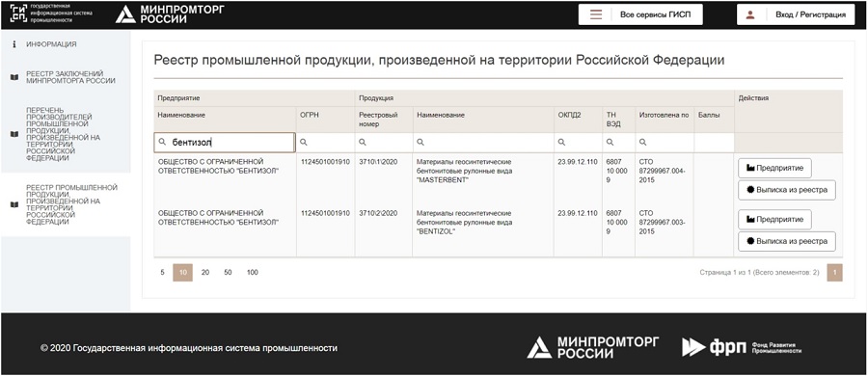Click Выписка из реестра for the BENTIZOL row
The width and height of the screenshot is (868, 376).
coord(787,241)
